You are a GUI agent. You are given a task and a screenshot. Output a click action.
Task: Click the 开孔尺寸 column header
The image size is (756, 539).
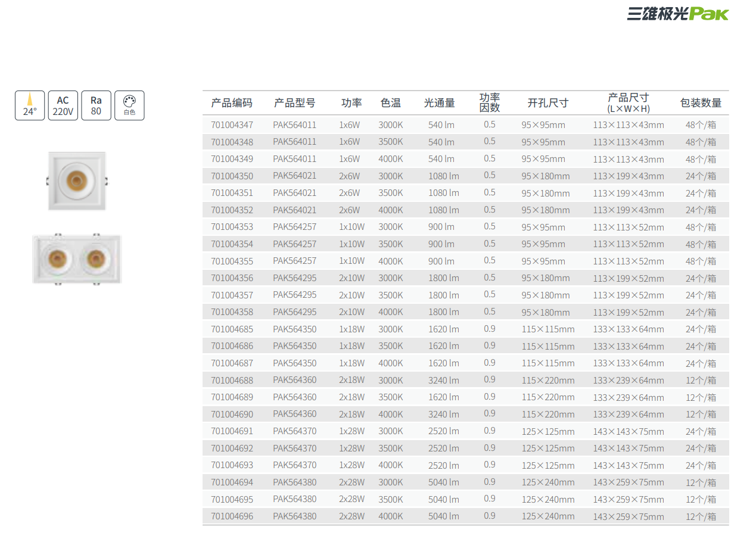coord(547,103)
